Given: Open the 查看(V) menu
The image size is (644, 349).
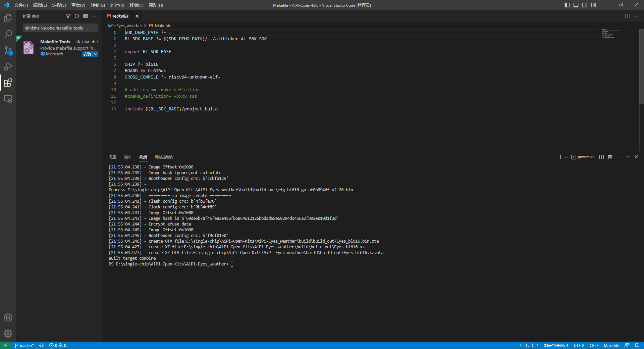Looking at the screenshot, I should point(78,5).
